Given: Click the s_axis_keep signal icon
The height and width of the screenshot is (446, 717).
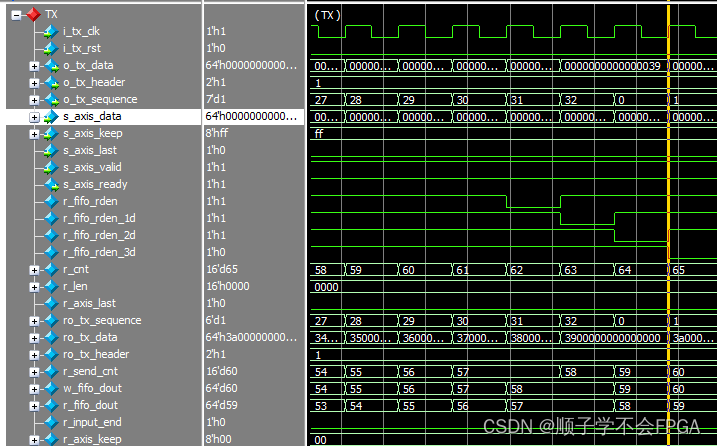Looking at the screenshot, I should click(x=51, y=134).
